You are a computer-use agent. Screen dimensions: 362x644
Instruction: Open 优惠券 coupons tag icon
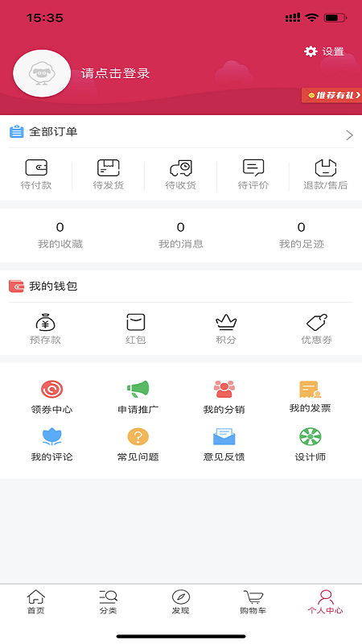tap(317, 323)
